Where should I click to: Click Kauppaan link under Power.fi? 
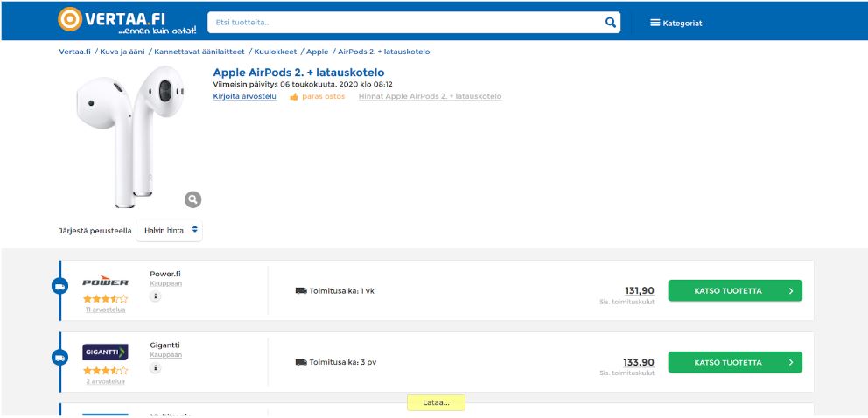click(165, 283)
